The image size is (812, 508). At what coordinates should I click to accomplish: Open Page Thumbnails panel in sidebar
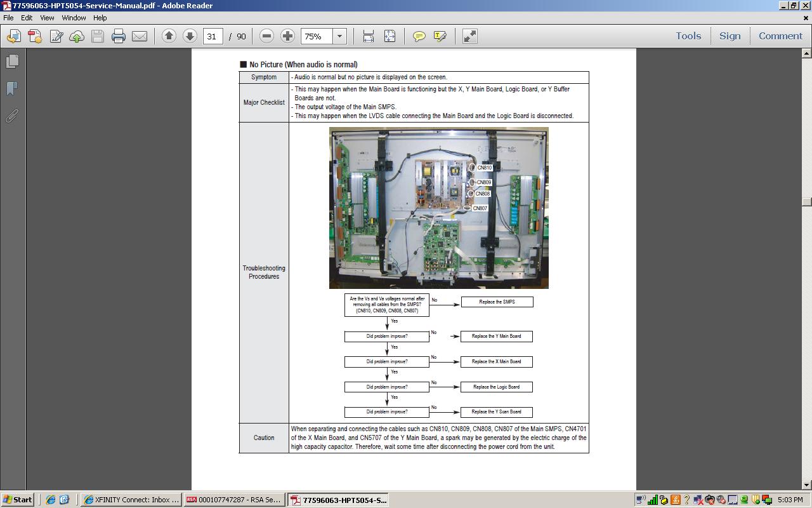click(x=12, y=62)
